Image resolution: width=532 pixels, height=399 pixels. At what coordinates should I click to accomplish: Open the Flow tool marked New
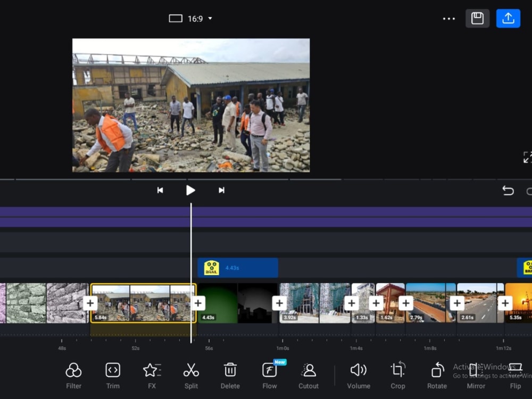coord(270,376)
